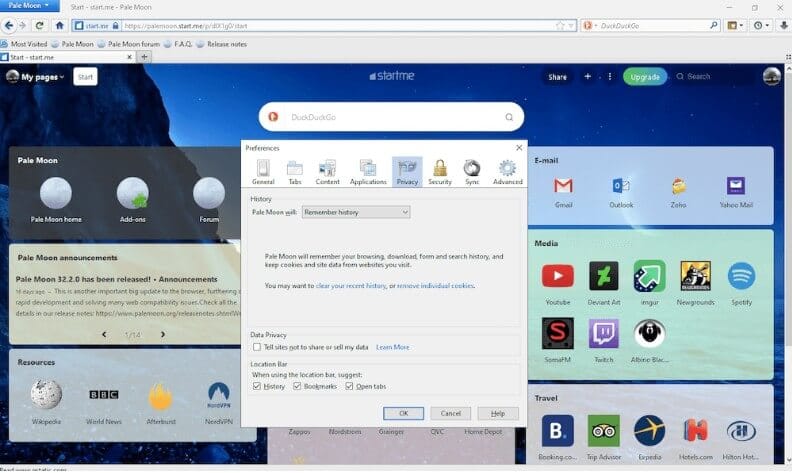Open the search engine selector dropdown

point(589,25)
